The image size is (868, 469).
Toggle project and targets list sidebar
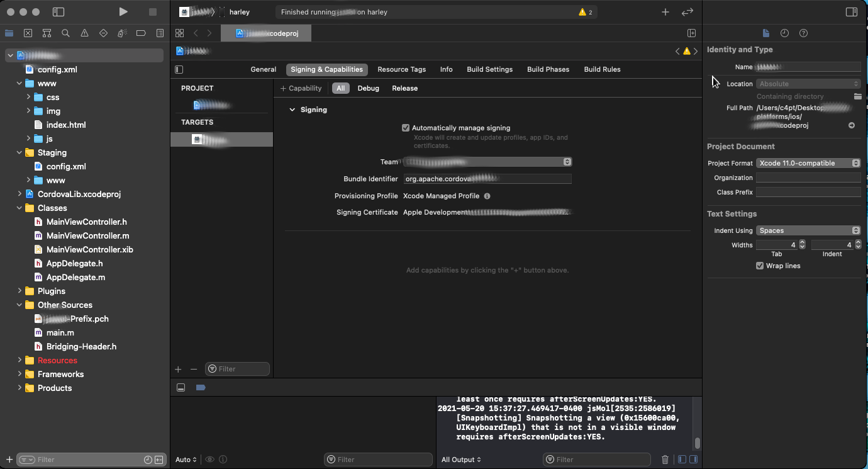point(179,69)
